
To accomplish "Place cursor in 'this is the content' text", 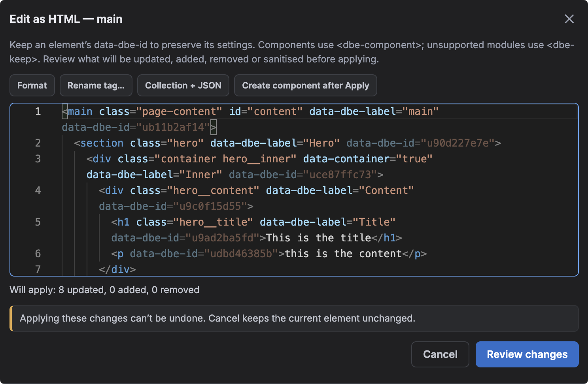I will [343, 254].
